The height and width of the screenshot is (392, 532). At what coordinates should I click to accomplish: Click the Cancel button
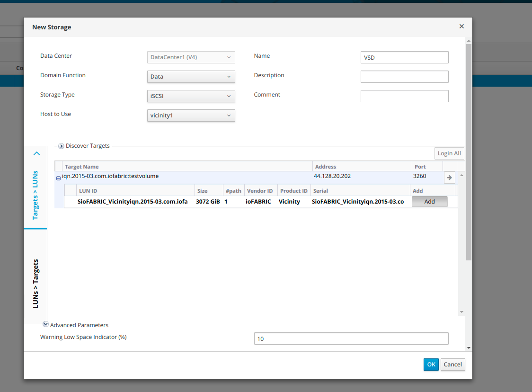click(x=452, y=365)
